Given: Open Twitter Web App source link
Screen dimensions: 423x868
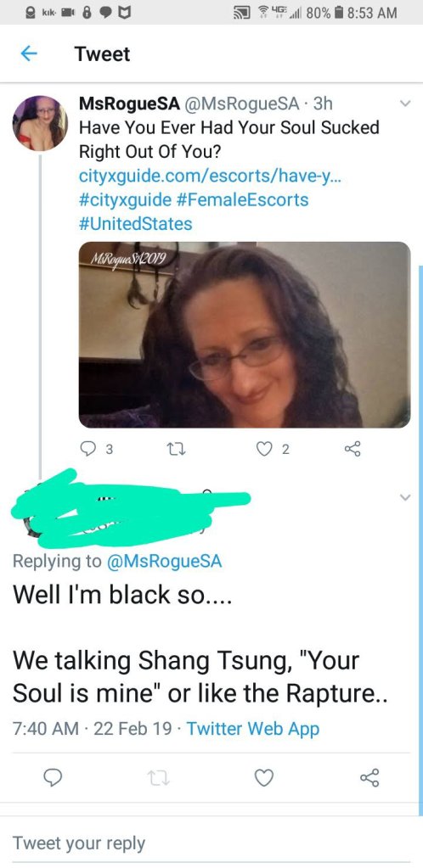Looking at the screenshot, I should pyautogui.click(x=253, y=728).
